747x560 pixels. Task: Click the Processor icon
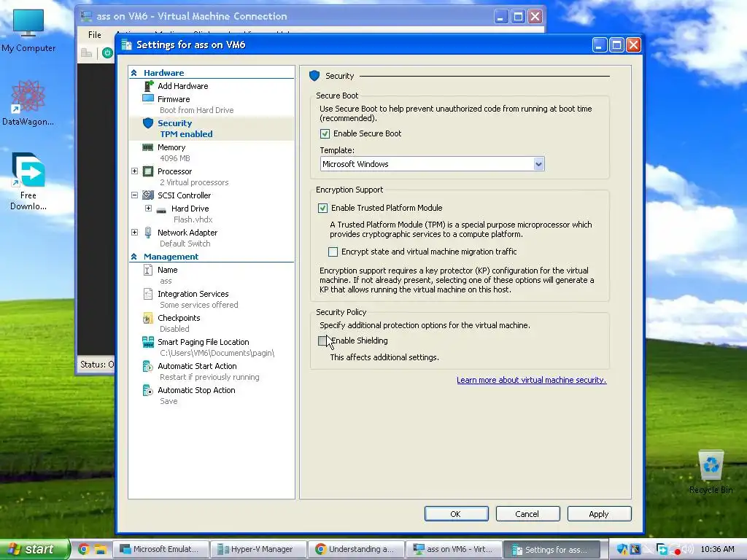click(x=148, y=171)
